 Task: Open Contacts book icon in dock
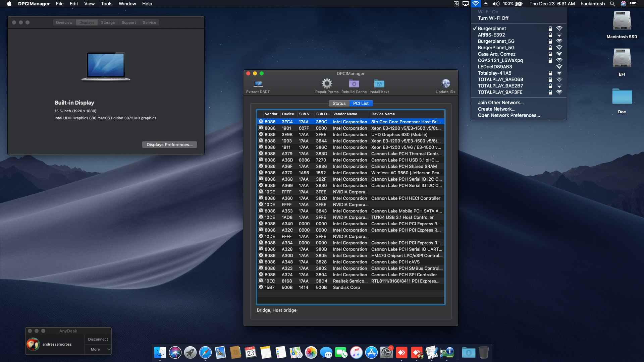click(235, 352)
